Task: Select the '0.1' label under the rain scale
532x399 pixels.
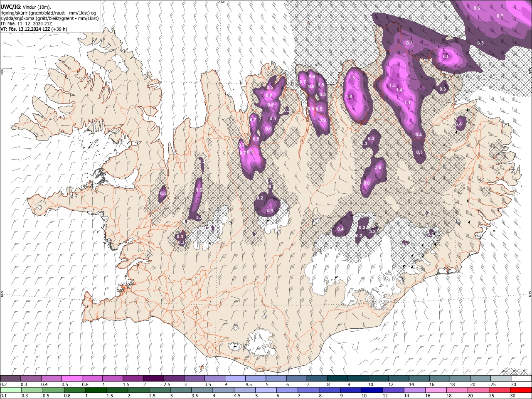Action: pos(3,396)
